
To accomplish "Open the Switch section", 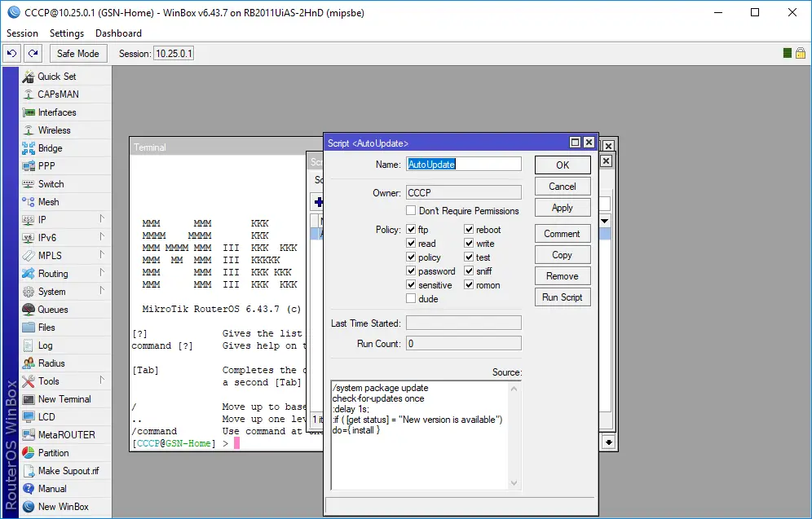I will 65,184.
